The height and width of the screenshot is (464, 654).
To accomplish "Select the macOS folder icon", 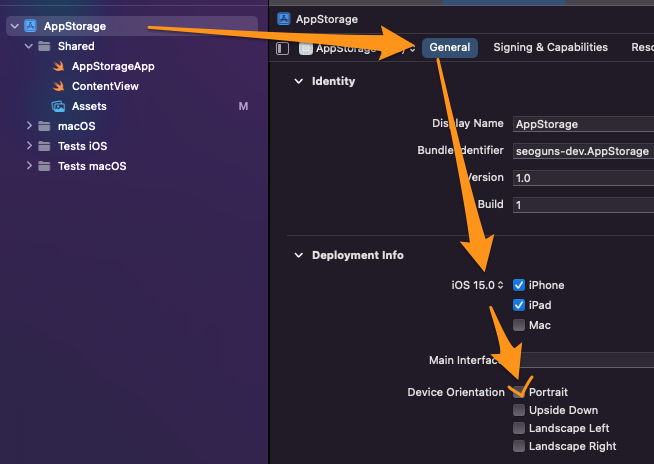I will tap(44, 126).
